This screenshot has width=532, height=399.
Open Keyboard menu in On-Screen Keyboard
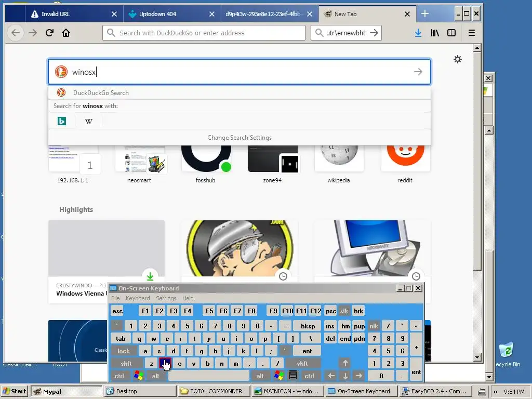click(x=137, y=298)
